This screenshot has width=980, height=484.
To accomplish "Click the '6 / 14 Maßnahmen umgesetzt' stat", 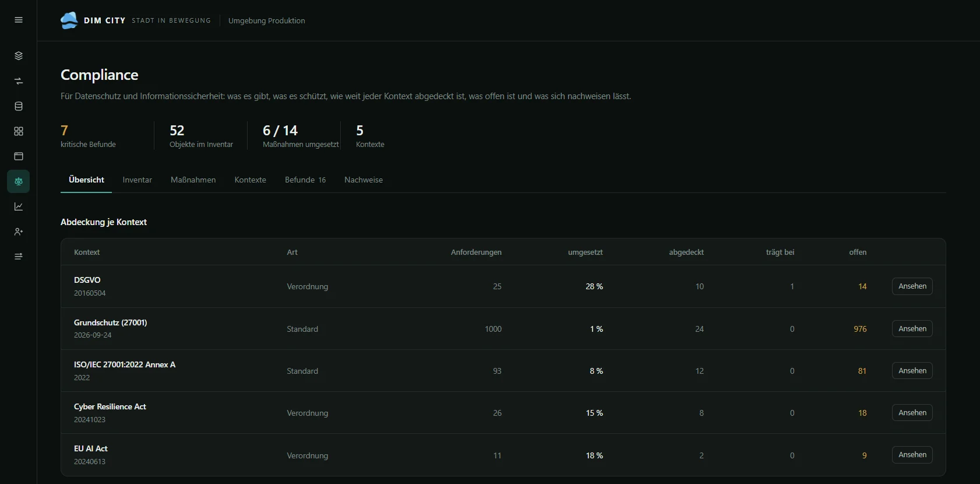I will (301, 136).
